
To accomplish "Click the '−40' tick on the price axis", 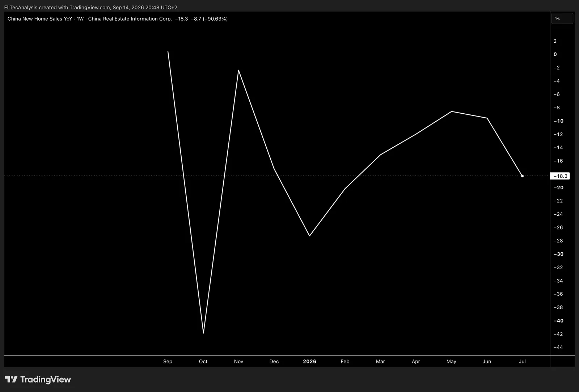I will (558, 321).
